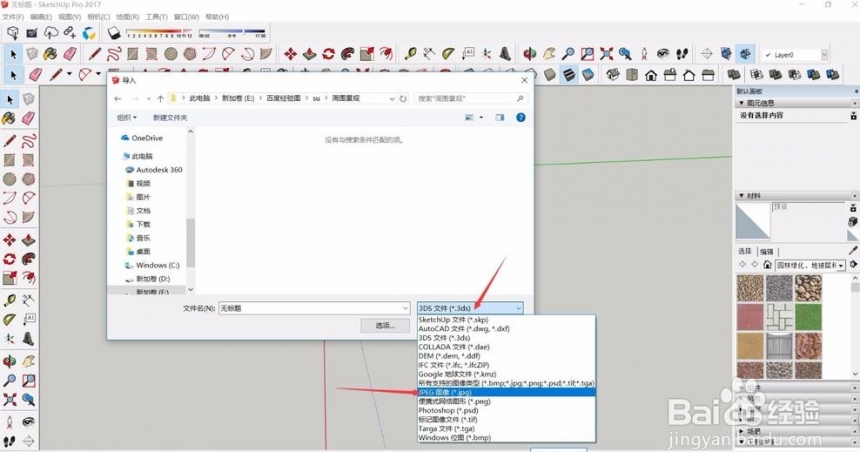Click the search box 搜索"周围景观"
Viewport: 860px width, 452px height.
point(470,99)
